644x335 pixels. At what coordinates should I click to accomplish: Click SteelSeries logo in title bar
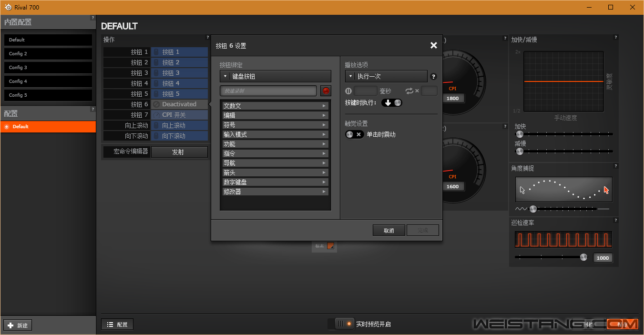pyautogui.click(x=8, y=7)
